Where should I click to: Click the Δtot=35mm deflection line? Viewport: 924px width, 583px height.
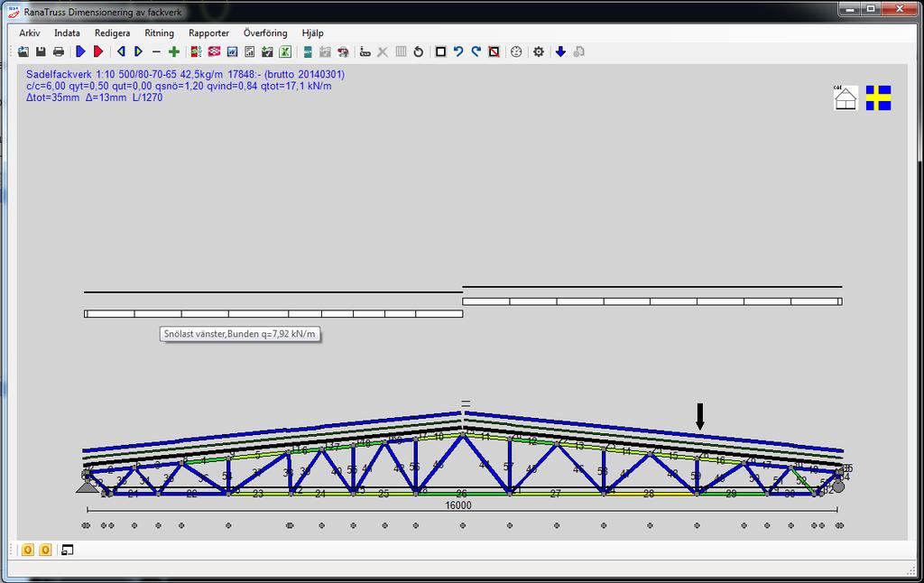pyautogui.click(x=94, y=97)
